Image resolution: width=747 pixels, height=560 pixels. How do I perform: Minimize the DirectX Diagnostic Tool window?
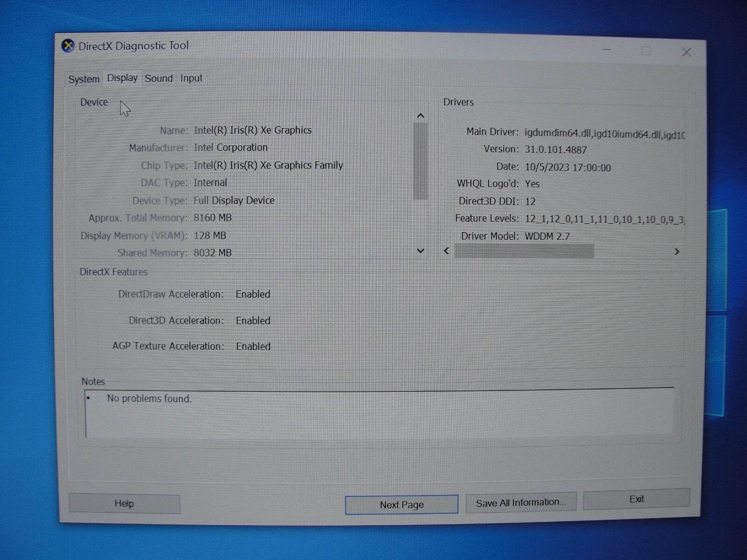606,50
